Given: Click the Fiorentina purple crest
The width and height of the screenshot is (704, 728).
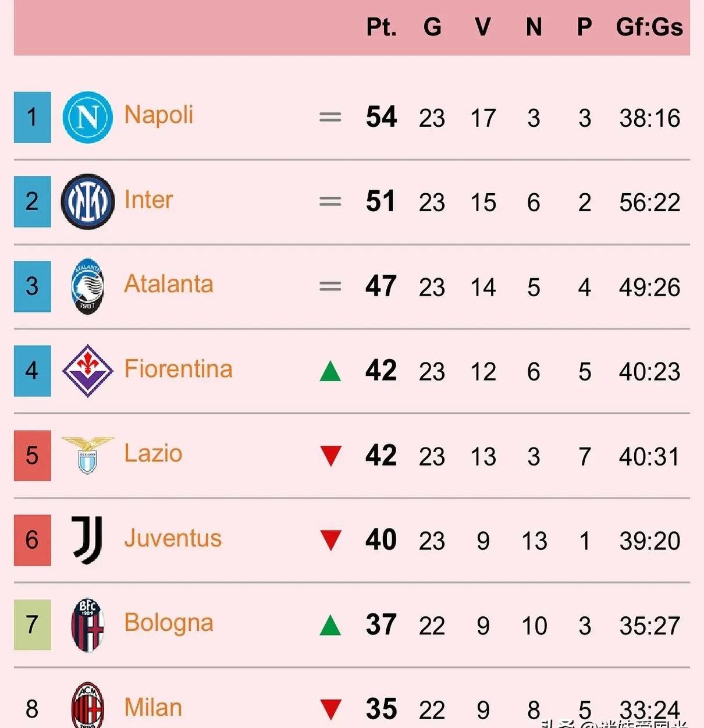Looking at the screenshot, I should point(87,371).
